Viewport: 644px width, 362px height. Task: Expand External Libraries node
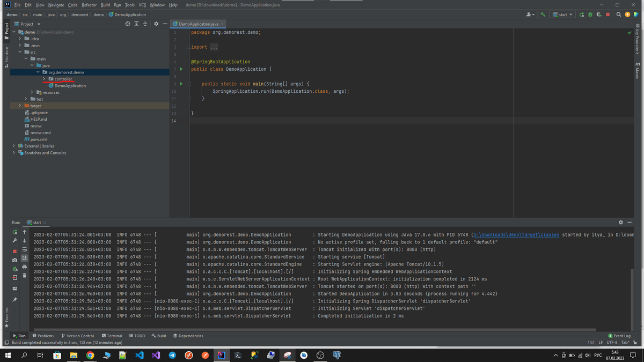pyautogui.click(x=14, y=146)
